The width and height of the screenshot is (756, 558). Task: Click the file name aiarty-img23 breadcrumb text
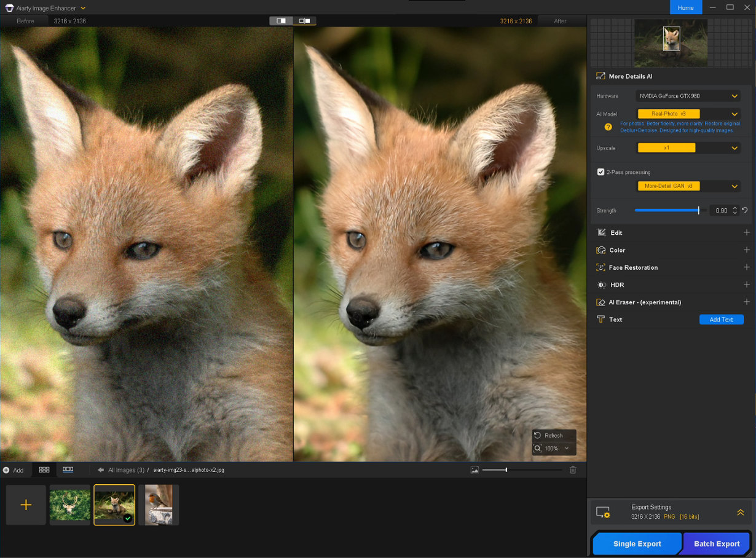189,470
